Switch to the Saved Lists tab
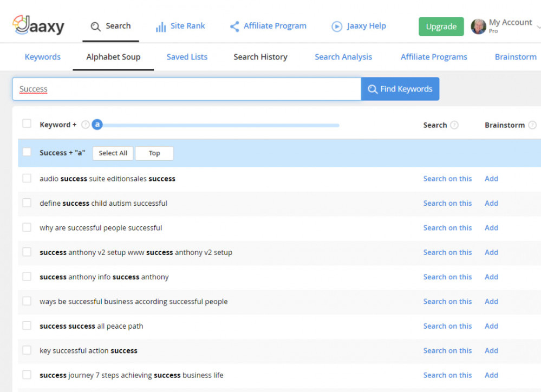 tap(187, 57)
